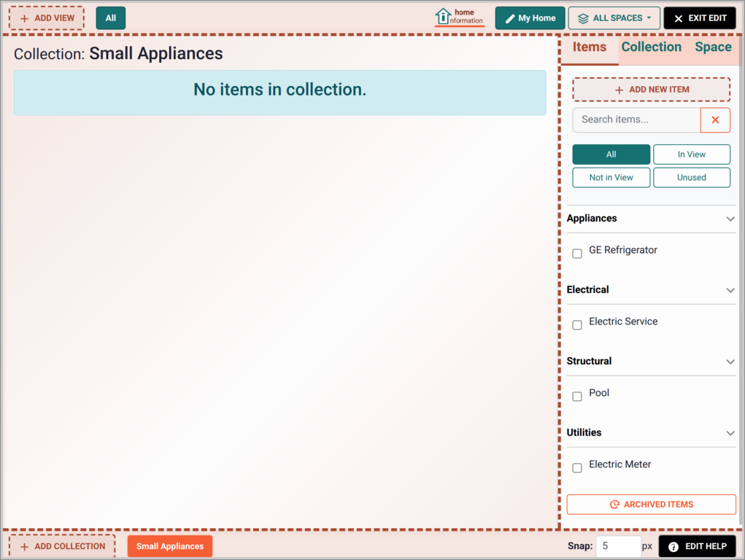Open EDIT HELP
Image resolution: width=745 pixels, height=560 pixels.
coord(697,546)
